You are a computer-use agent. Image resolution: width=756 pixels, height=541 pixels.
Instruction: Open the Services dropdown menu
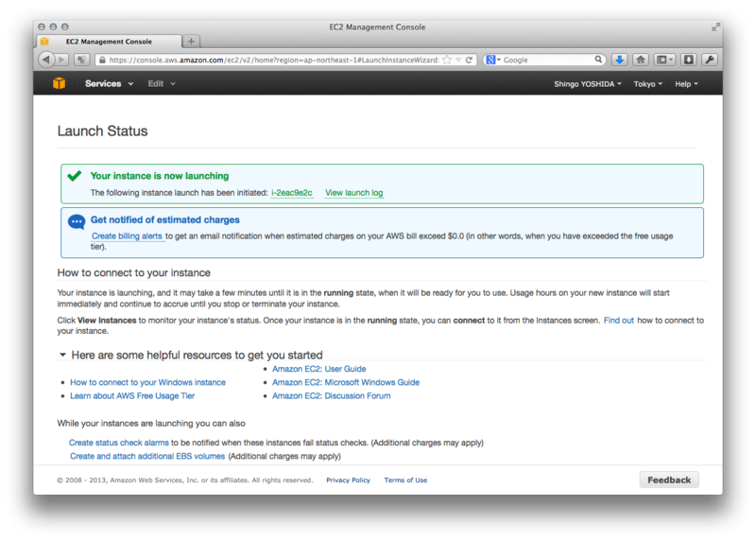pyautogui.click(x=109, y=83)
